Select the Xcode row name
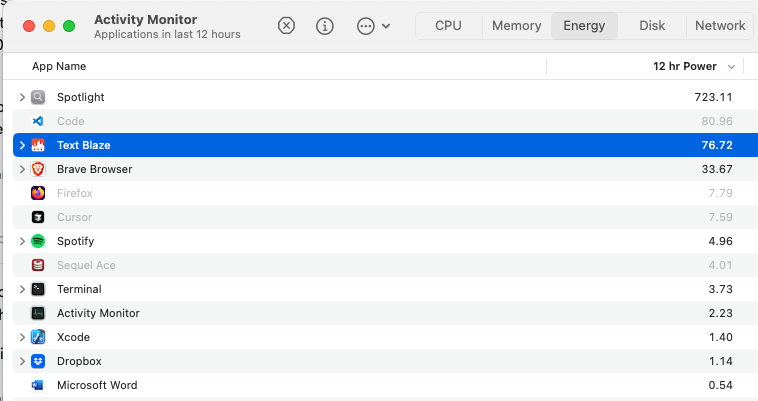758x401 pixels. (x=73, y=337)
